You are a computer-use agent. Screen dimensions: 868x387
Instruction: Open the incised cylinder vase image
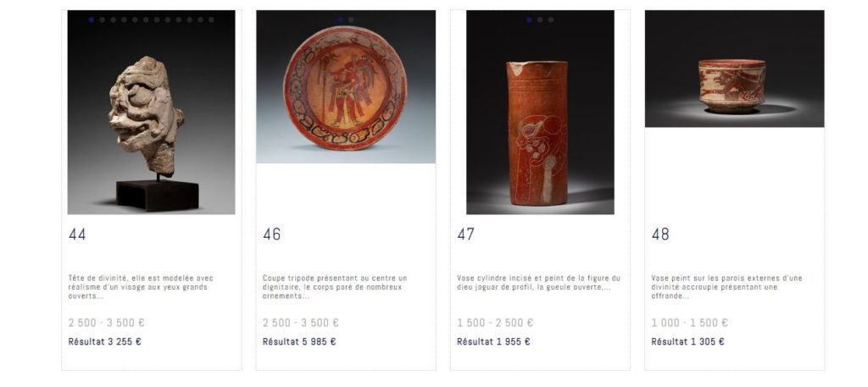point(540,113)
